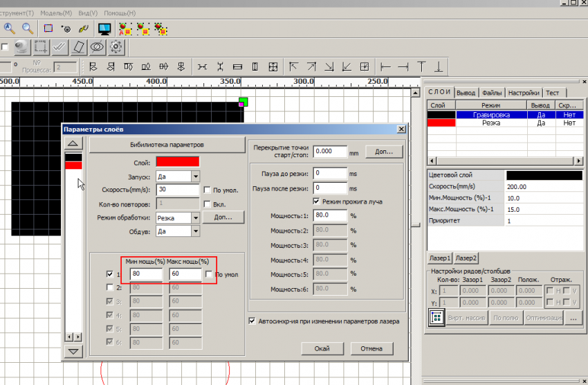Open the 'Обдув' dropdown

click(194, 231)
